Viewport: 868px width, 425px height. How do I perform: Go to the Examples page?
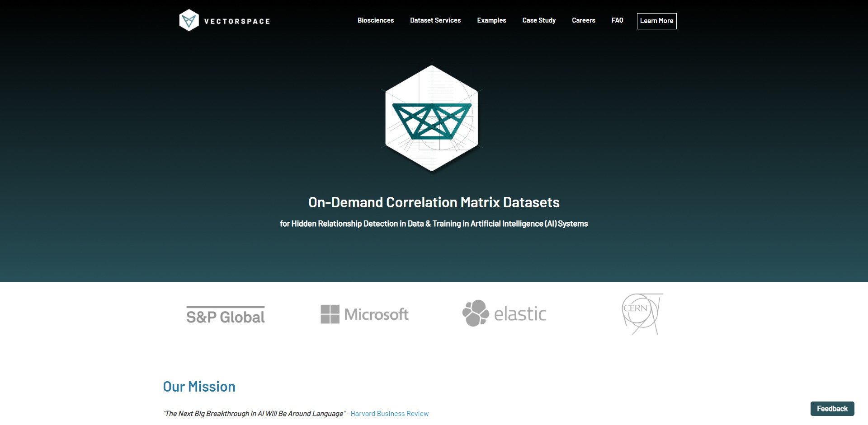pyautogui.click(x=491, y=20)
